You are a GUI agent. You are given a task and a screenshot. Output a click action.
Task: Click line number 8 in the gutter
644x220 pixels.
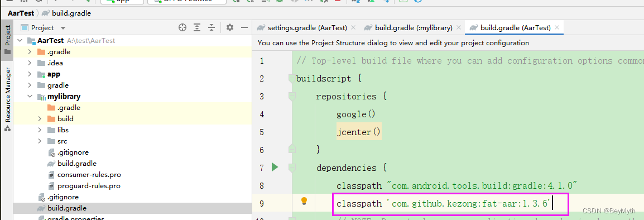(x=262, y=185)
